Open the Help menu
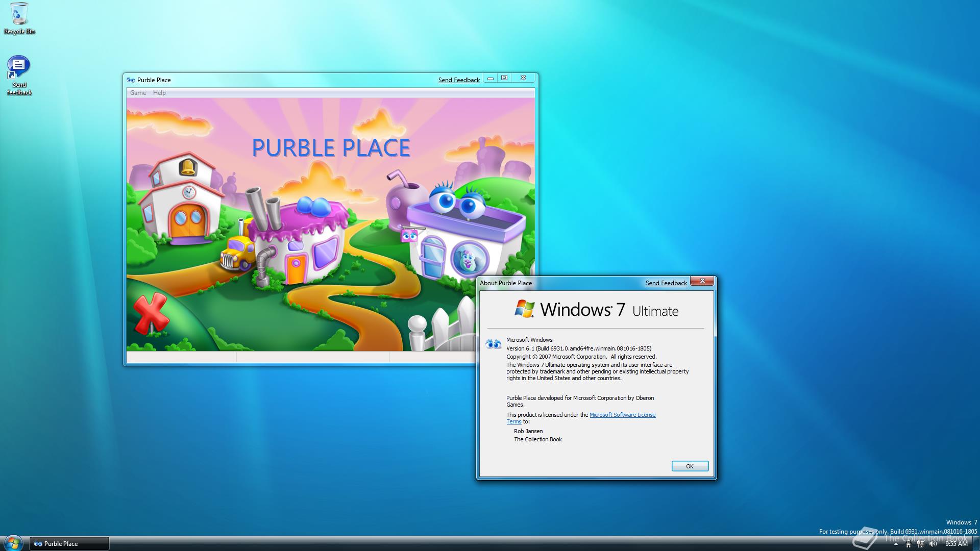This screenshot has width=980, height=551. [159, 93]
